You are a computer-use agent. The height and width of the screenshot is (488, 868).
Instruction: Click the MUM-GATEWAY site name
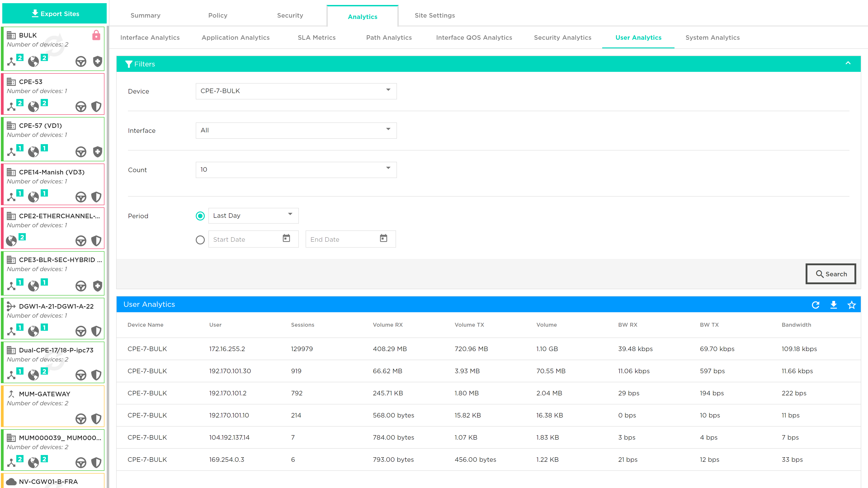coord(45,394)
